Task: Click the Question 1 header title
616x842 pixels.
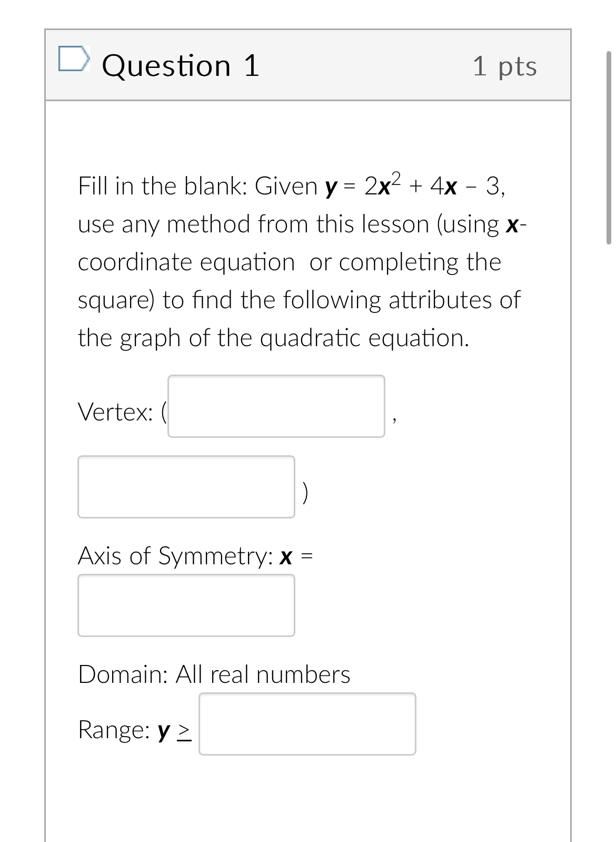Action: [181, 65]
